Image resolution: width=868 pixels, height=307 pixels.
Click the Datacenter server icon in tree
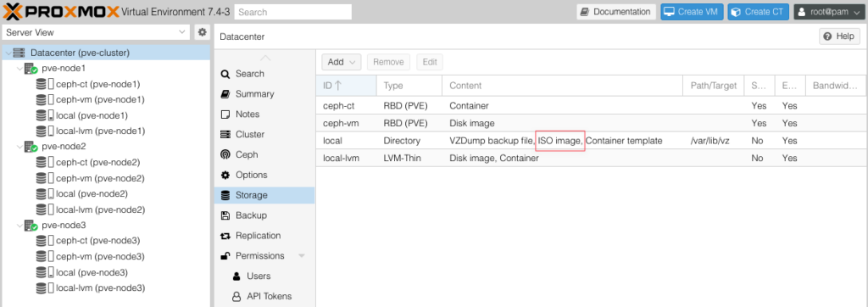[19, 53]
